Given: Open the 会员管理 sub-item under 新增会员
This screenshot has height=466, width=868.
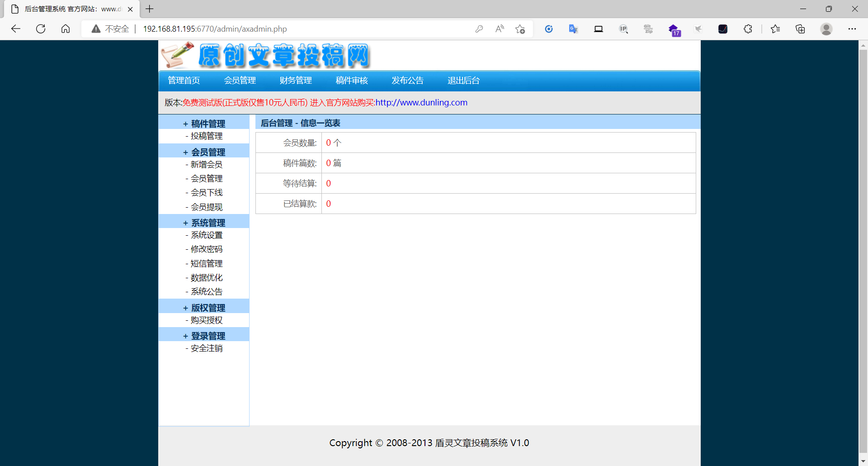Looking at the screenshot, I should point(207,179).
